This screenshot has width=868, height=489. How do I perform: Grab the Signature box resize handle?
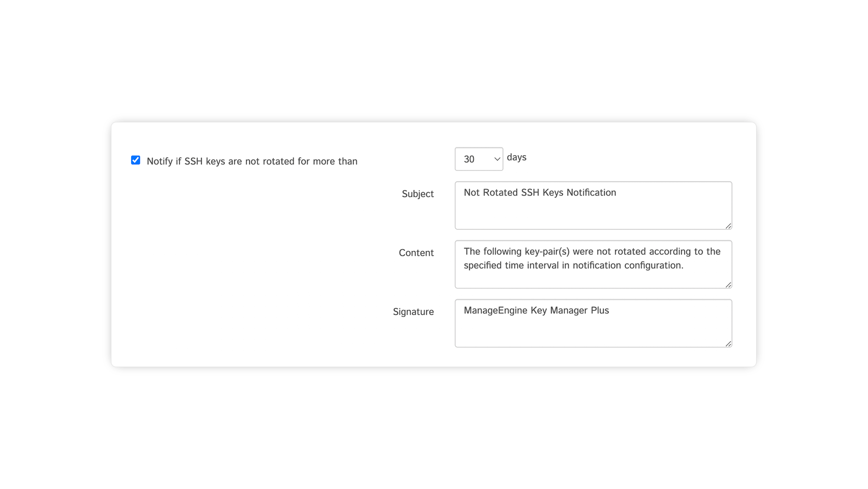[728, 344]
